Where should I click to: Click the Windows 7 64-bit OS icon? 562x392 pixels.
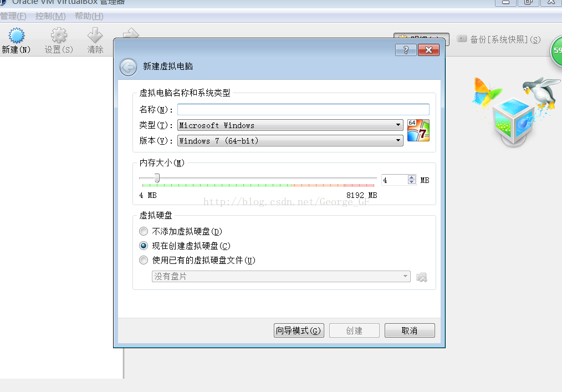[x=418, y=130]
